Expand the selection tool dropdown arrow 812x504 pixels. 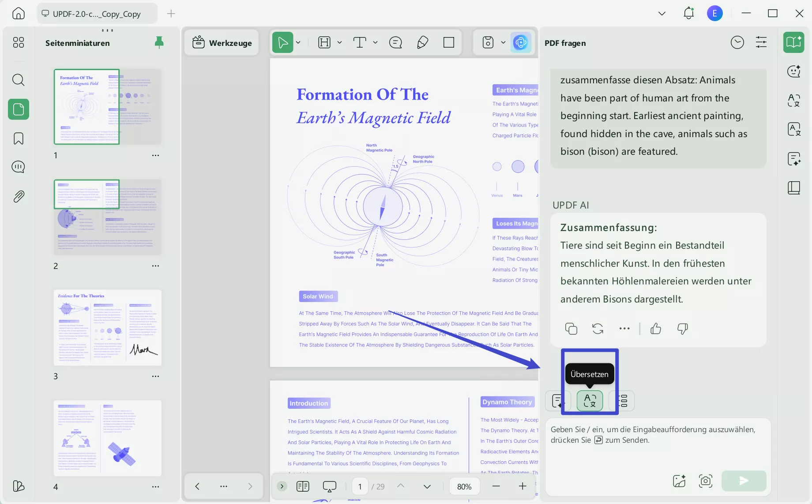coord(298,42)
